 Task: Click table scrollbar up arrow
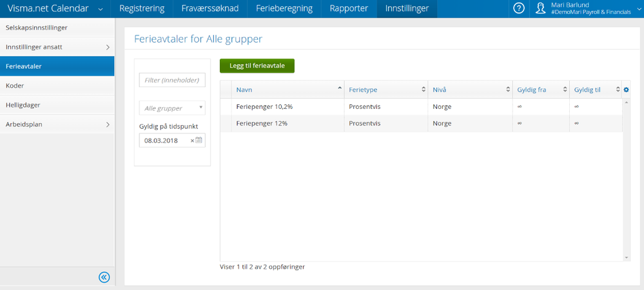tap(627, 102)
